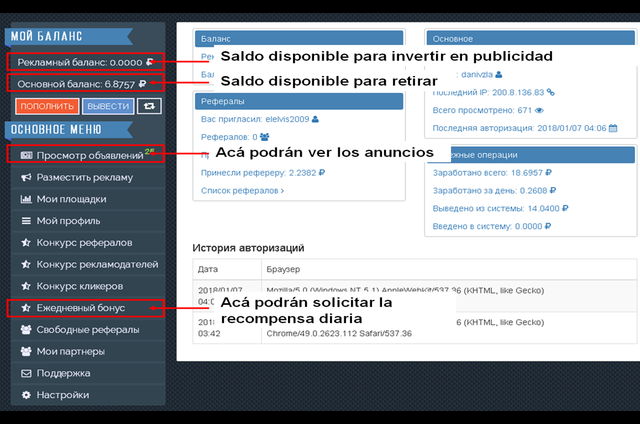Click the Баланс panel header
The height and width of the screenshot is (424, 640).
[299, 38]
